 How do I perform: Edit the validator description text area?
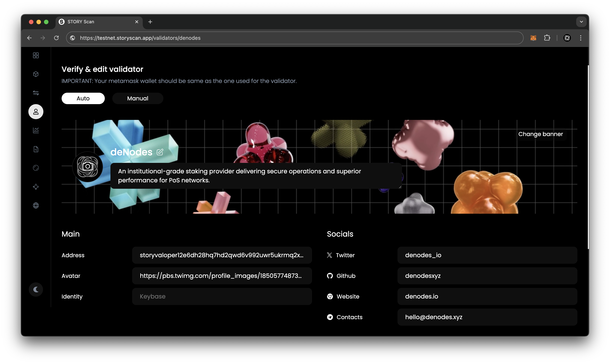[256, 176]
